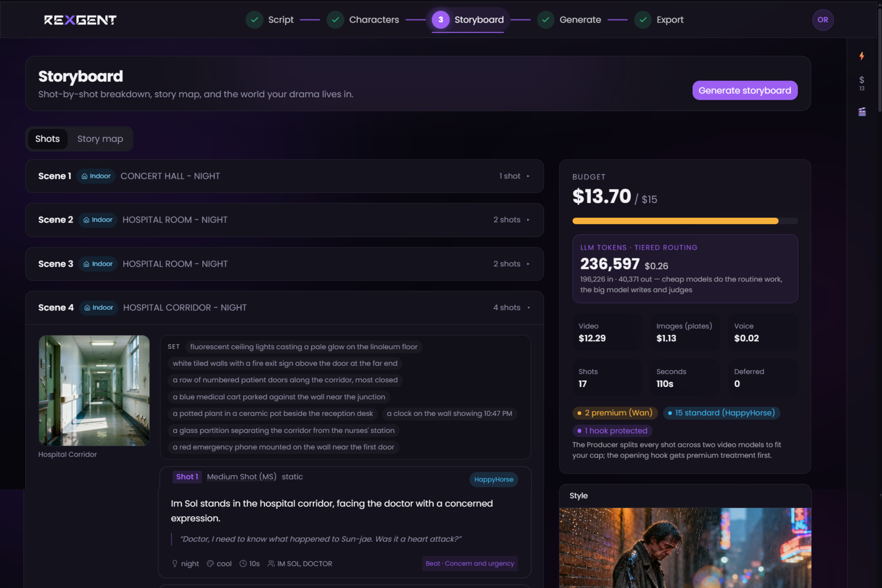Click the Deferred 0 stat tile

click(763, 378)
